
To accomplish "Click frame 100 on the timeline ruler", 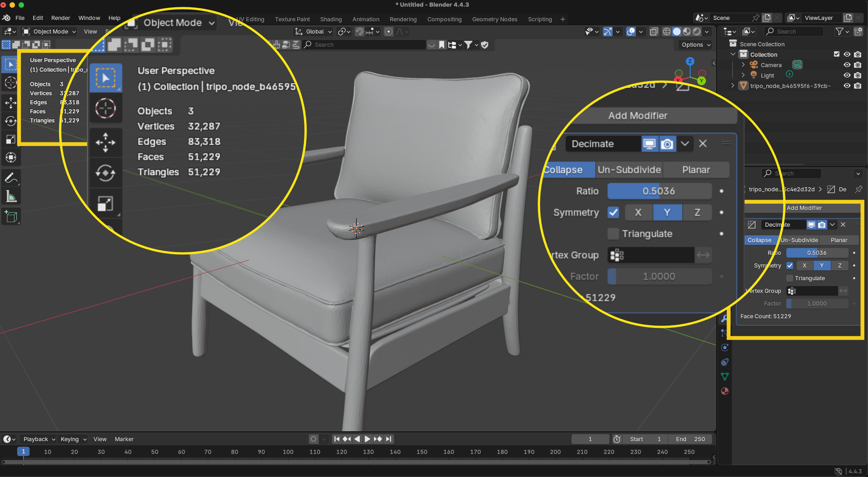I will click(288, 452).
